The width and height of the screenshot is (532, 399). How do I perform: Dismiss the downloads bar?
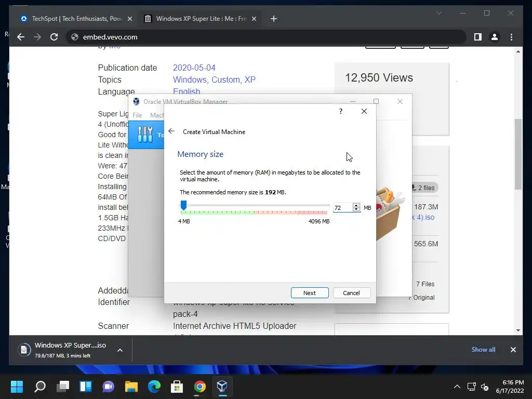[x=513, y=350]
